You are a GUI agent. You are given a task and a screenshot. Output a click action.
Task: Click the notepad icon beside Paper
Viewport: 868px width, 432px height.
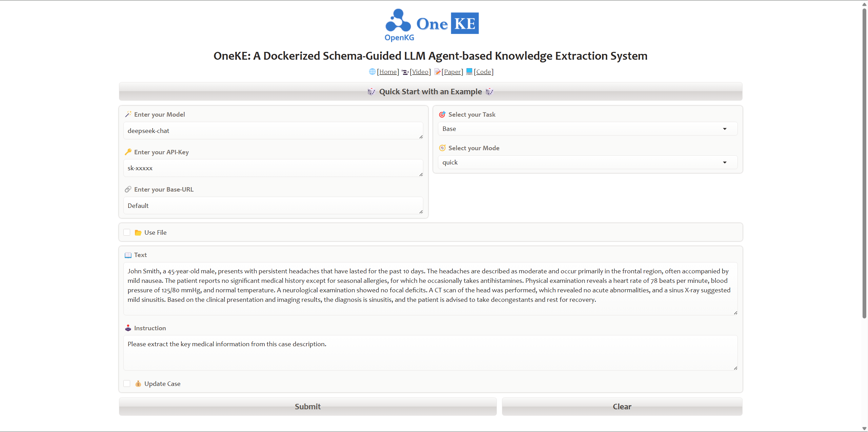pyautogui.click(x=437, y=72)
